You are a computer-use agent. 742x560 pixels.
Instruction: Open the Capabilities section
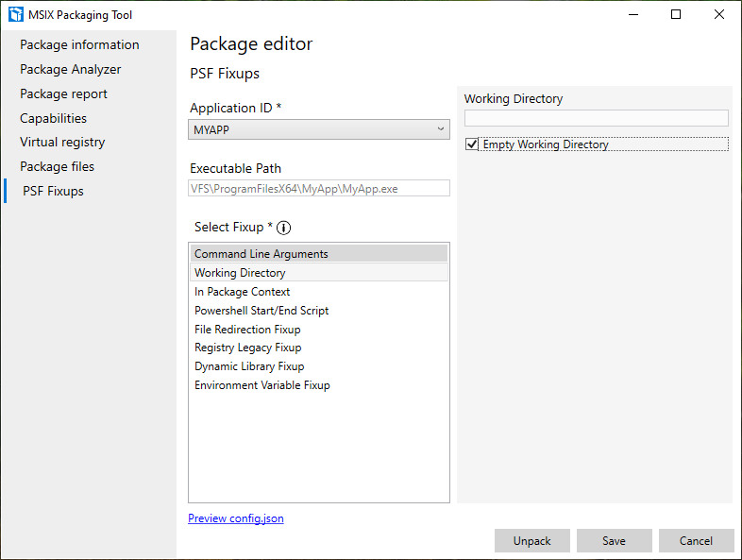tap(53, 118)
